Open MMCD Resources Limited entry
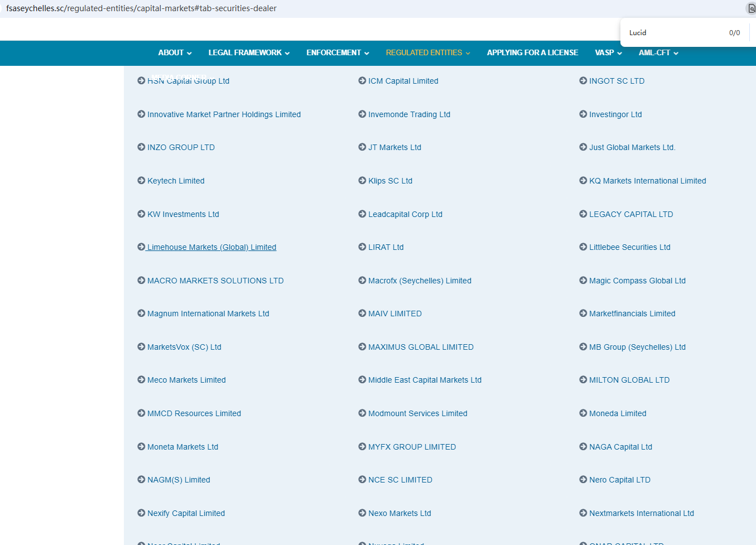The image size is (756, 545). pos(194,413)
